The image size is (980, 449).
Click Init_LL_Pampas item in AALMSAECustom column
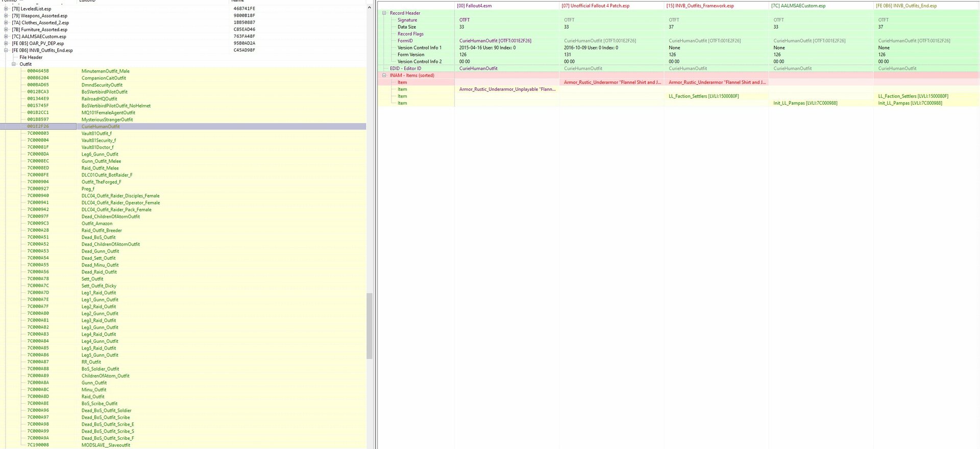(x=805, y=103)
